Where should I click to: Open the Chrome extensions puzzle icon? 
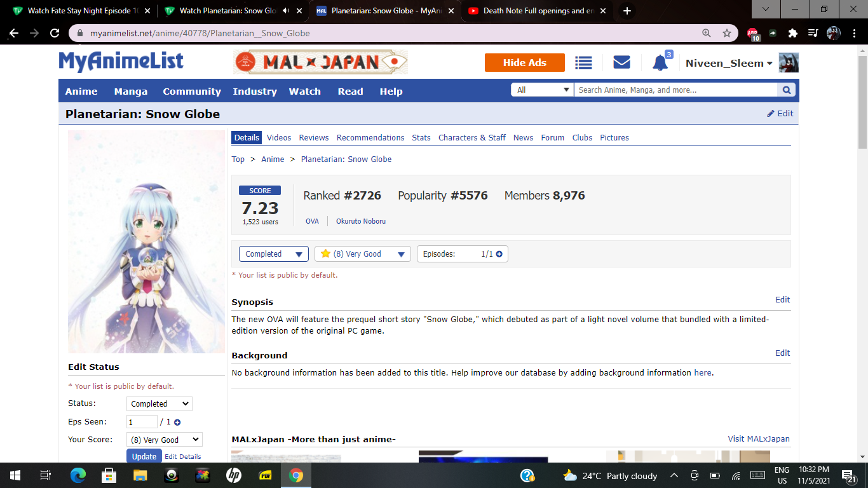[x=792, y=33]
